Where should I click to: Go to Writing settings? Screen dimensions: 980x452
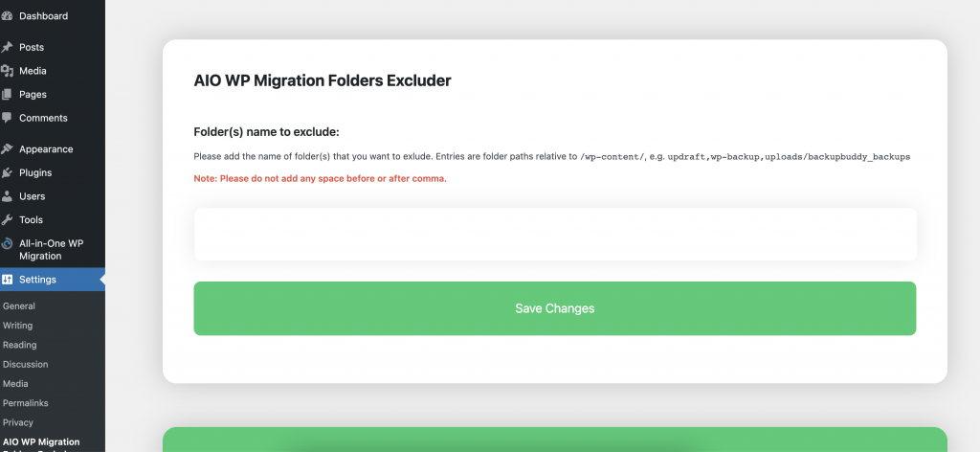18,326
